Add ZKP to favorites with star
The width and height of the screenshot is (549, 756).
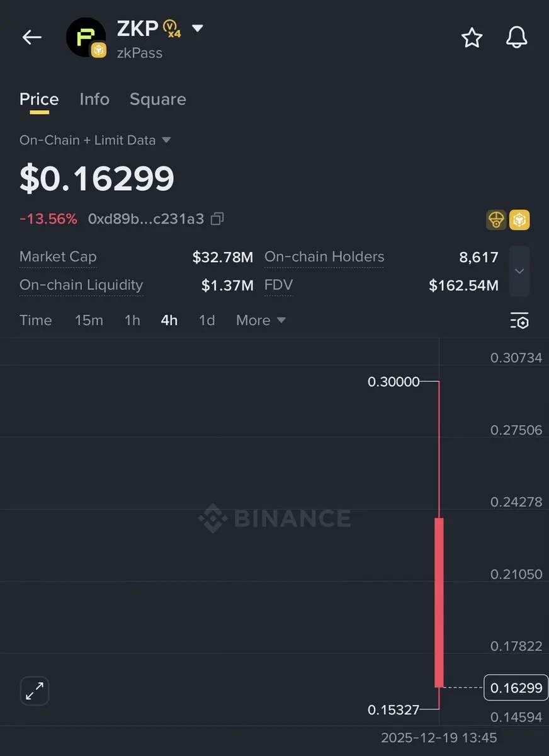472,38
